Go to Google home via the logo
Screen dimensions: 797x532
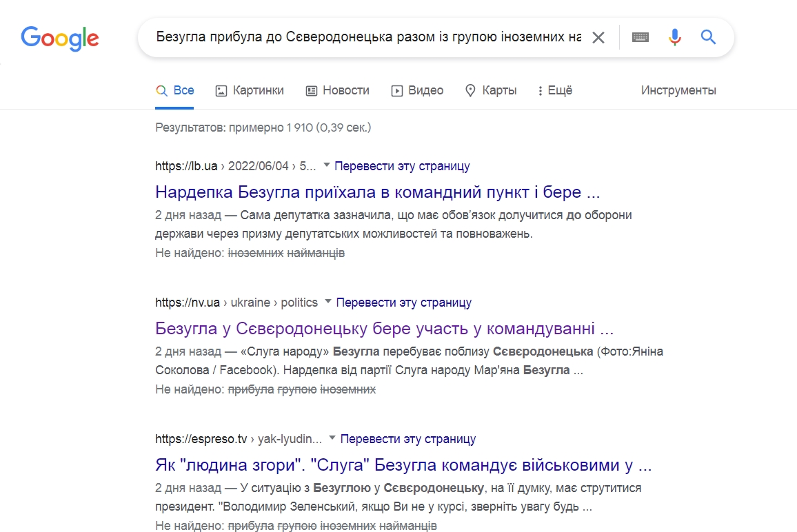(x=60, y=38)
